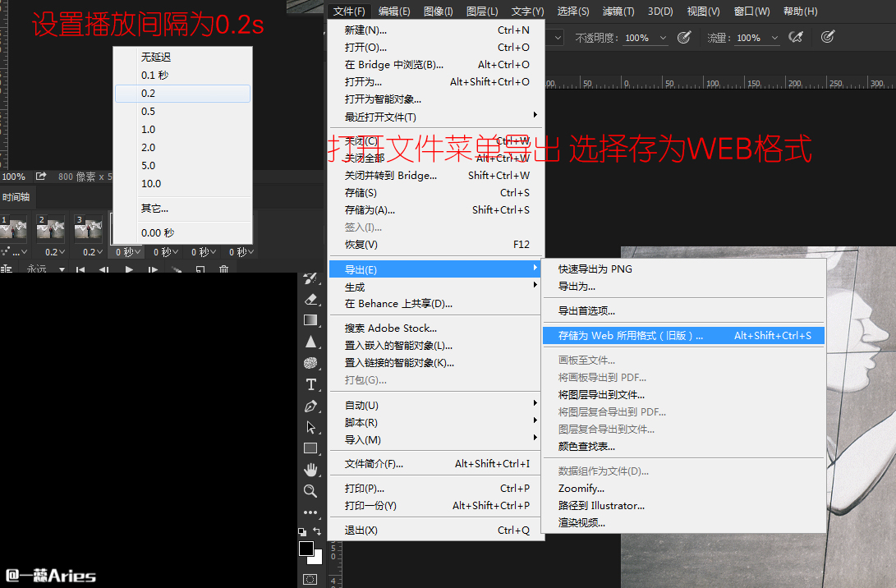Enable airbrush mode next to flow

[795, 37]
